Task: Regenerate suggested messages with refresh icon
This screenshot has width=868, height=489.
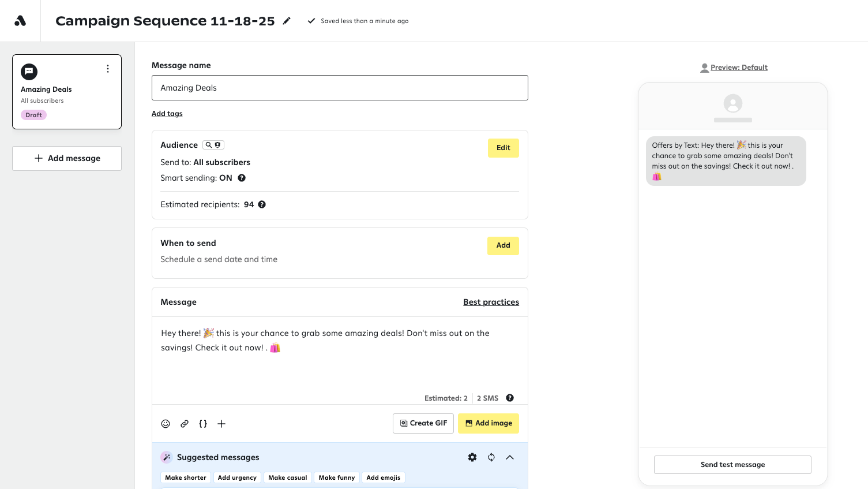Action: pos(491,457)
